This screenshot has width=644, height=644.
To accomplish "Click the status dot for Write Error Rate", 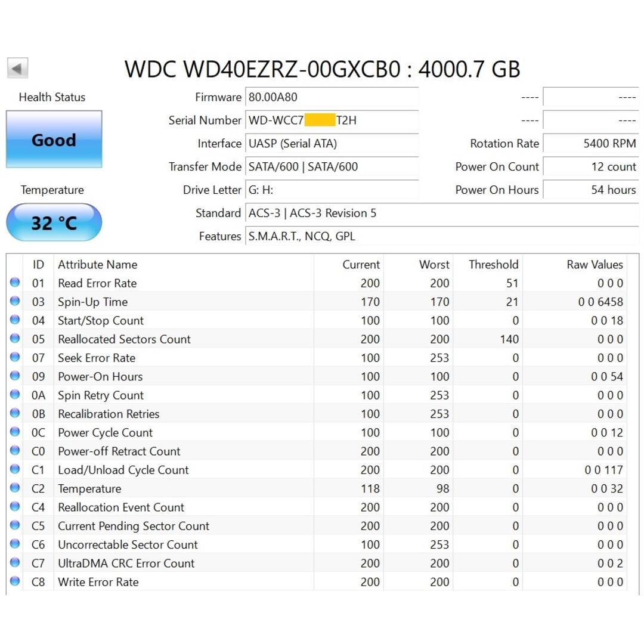I will (x=15, y=581).
